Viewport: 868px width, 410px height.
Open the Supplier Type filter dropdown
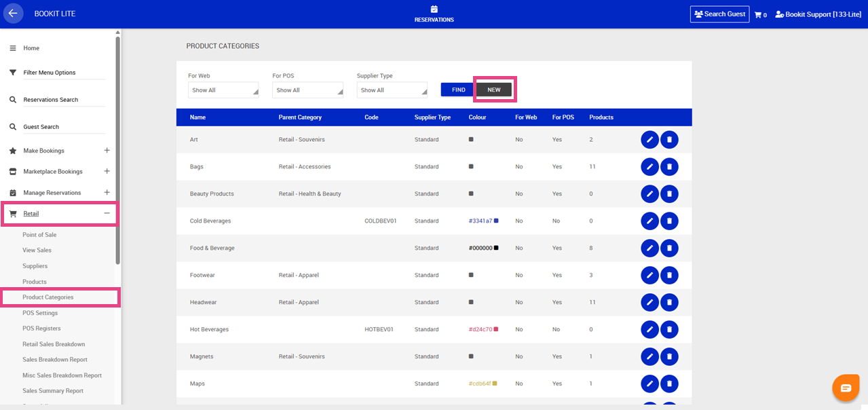pyautogui.click(x=392, y=90)
